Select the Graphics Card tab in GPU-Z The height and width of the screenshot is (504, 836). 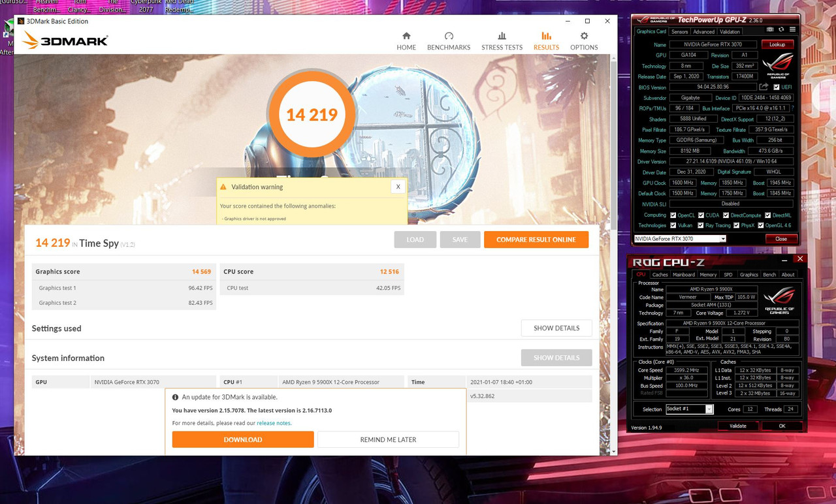click(651, 31)
